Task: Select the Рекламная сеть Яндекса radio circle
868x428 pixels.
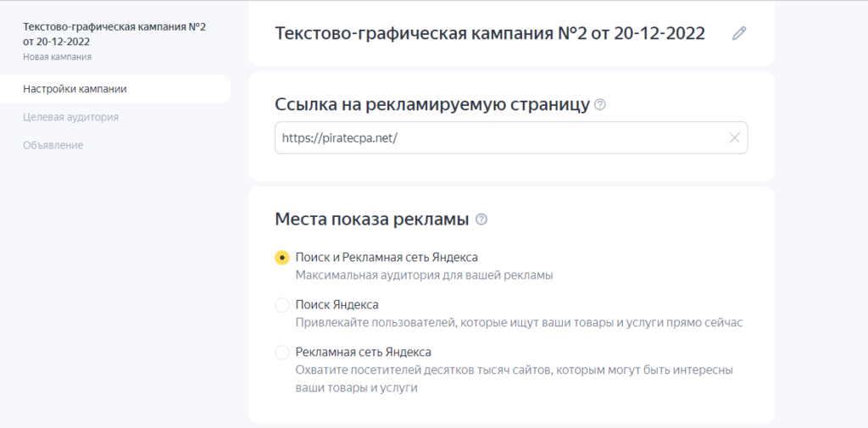Action: pos(282,353)
